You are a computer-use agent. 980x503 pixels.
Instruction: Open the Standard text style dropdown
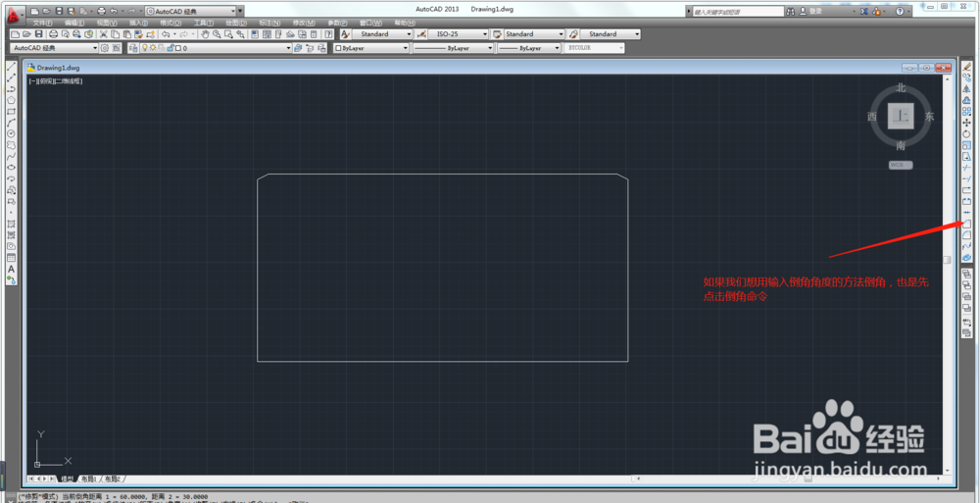coord(382,34)
